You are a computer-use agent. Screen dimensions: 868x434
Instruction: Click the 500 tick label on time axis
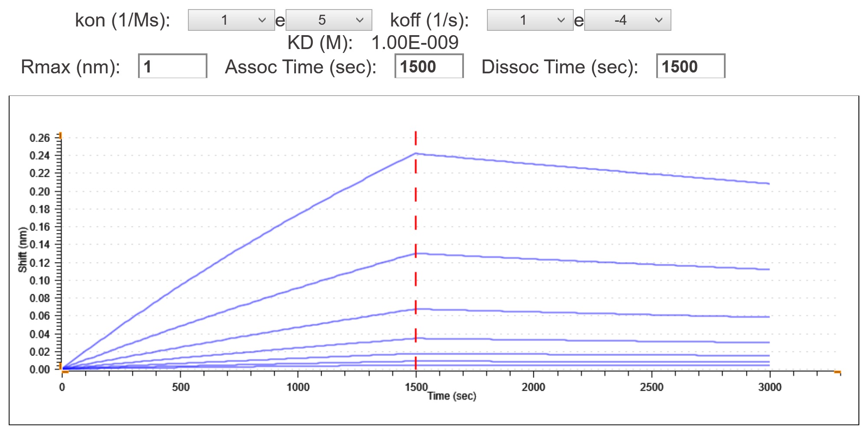[181, 387]
